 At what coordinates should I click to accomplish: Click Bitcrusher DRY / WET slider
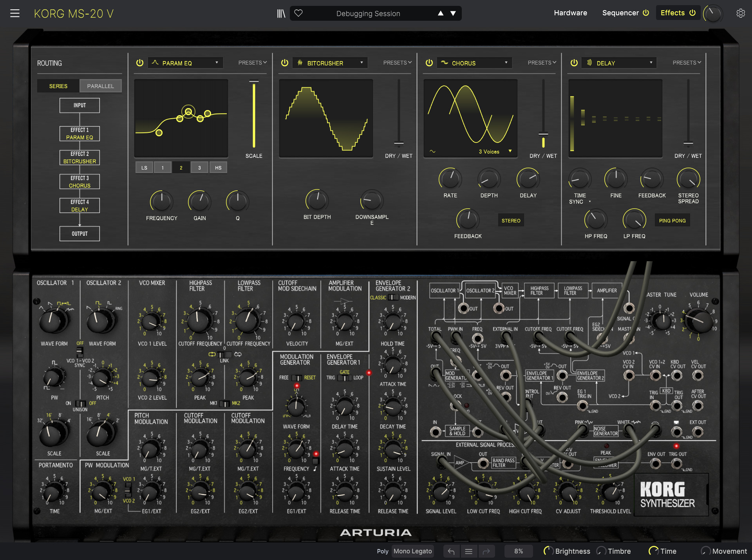point(399,114)
